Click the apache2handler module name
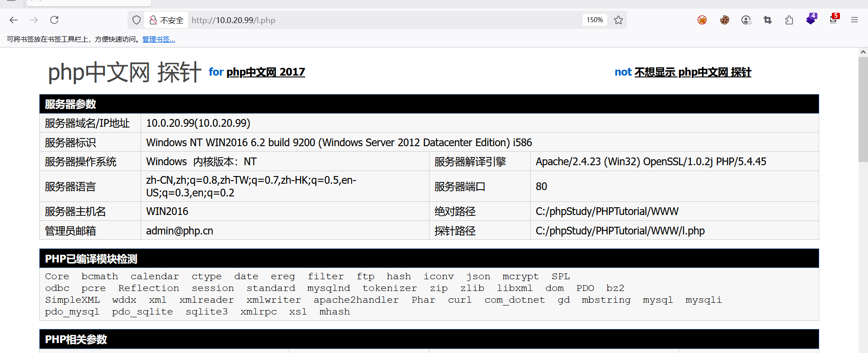Screen dimensions: 868x353 [x=356, y=300]
